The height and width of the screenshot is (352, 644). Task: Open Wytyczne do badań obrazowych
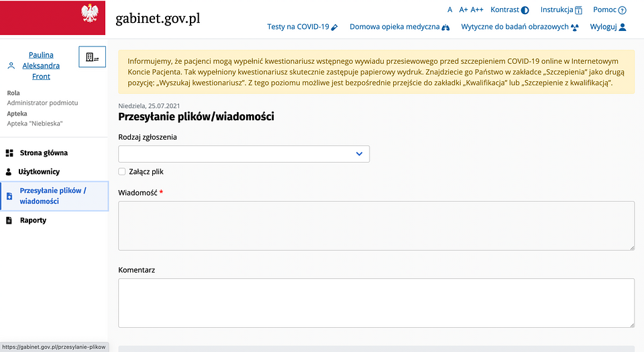tap(519, 27)
